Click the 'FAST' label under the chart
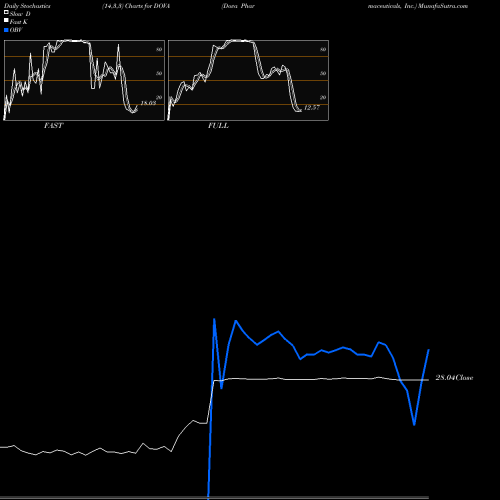The height and width of the screenshot is (500, 500). pos(53,126)
